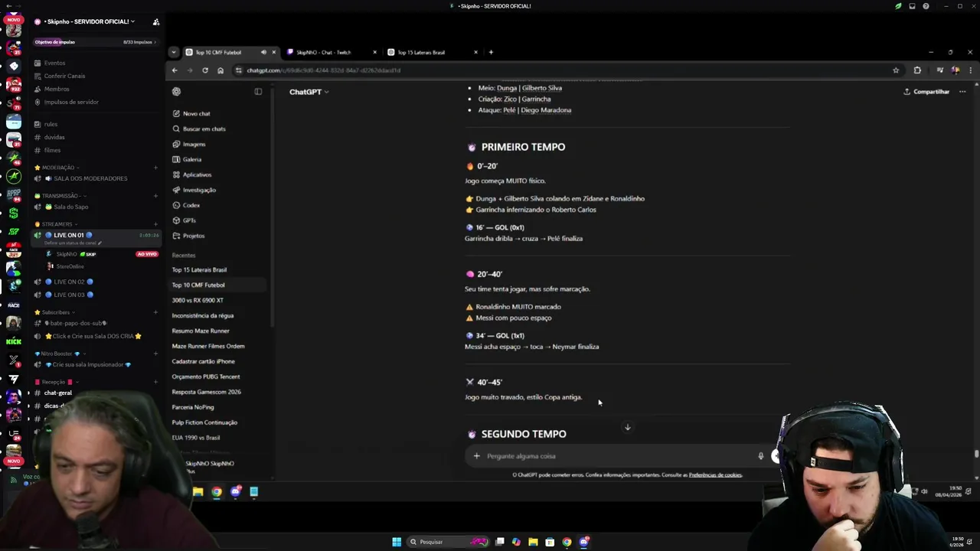This screenshot has height=551, width=980.
Task: Open Investigação in ChatGPT sidebar
Action: (x=199, y=190)
